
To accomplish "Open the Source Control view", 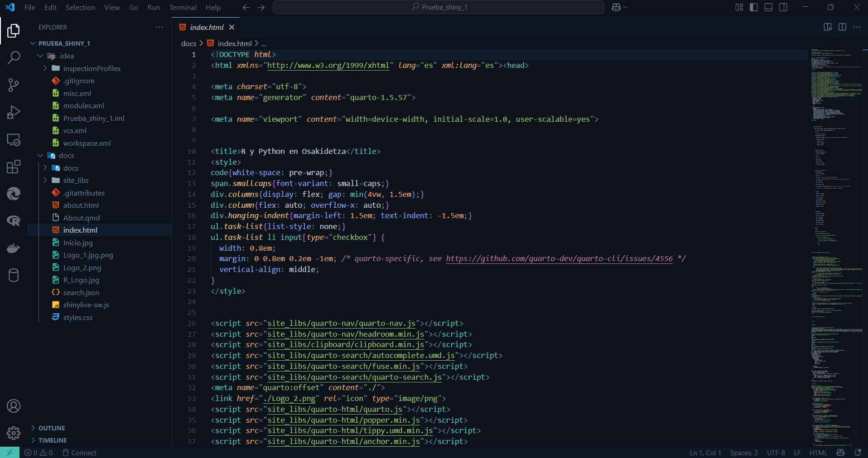I will coord(14,85).
